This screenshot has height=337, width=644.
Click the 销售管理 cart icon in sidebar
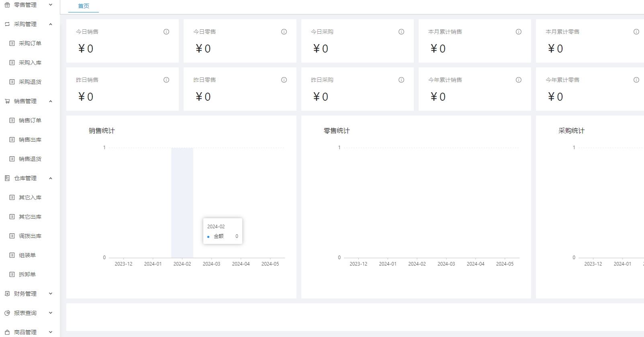7,101
